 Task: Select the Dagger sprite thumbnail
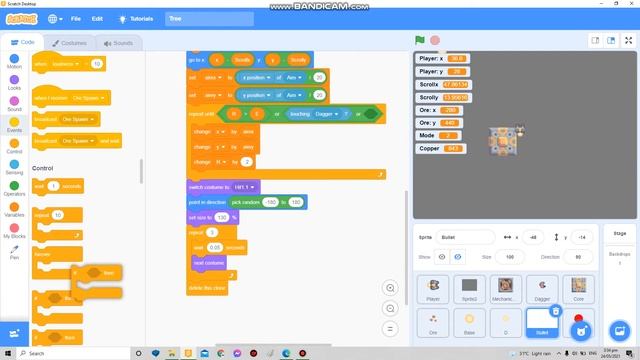(x=542, y=289)
